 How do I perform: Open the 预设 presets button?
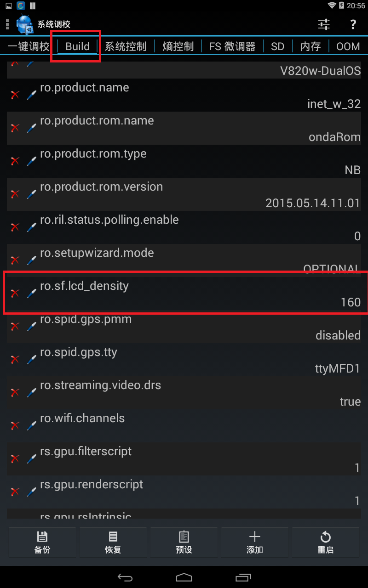184,543
